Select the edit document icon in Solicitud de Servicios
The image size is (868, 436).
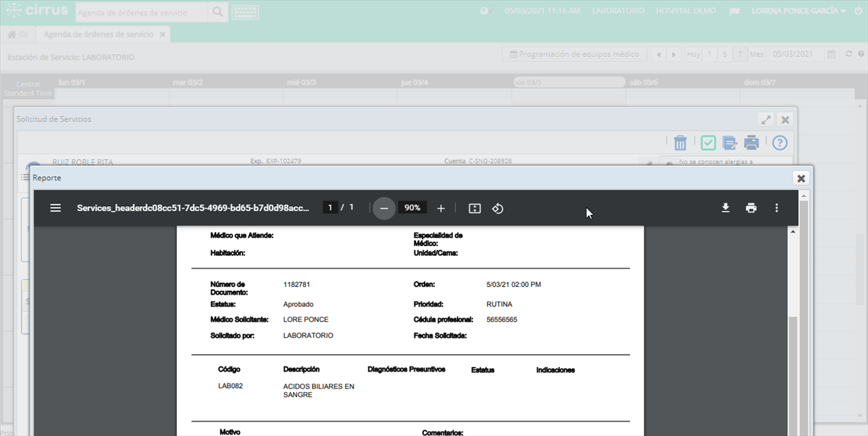pos(730,142)
